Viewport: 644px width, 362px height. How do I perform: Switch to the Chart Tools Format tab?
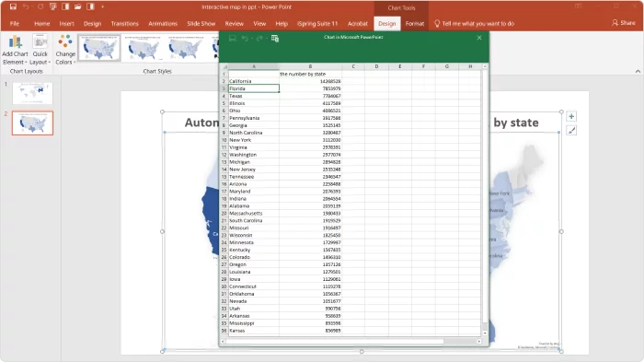point(414,23)
